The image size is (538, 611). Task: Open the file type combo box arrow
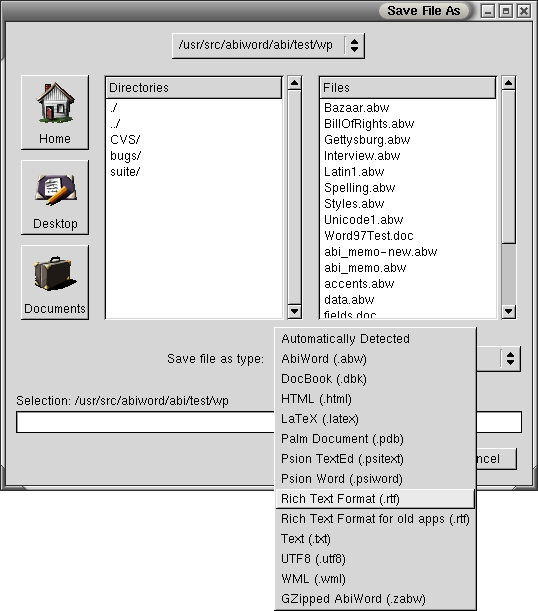510,358
